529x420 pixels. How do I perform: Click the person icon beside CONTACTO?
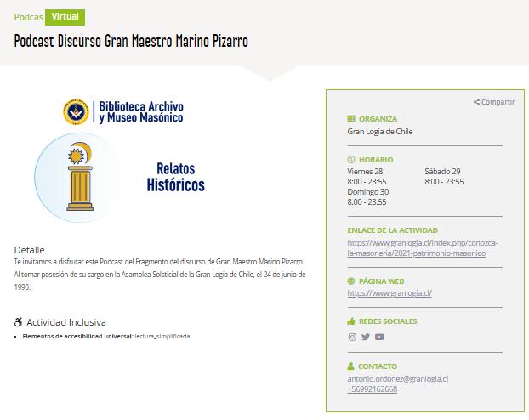(x=350, y=366)
